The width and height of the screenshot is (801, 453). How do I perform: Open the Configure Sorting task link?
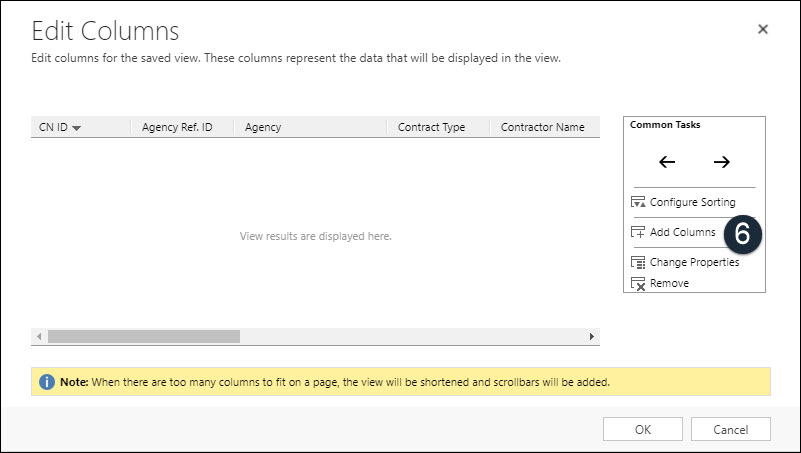(x=692, y=202)
